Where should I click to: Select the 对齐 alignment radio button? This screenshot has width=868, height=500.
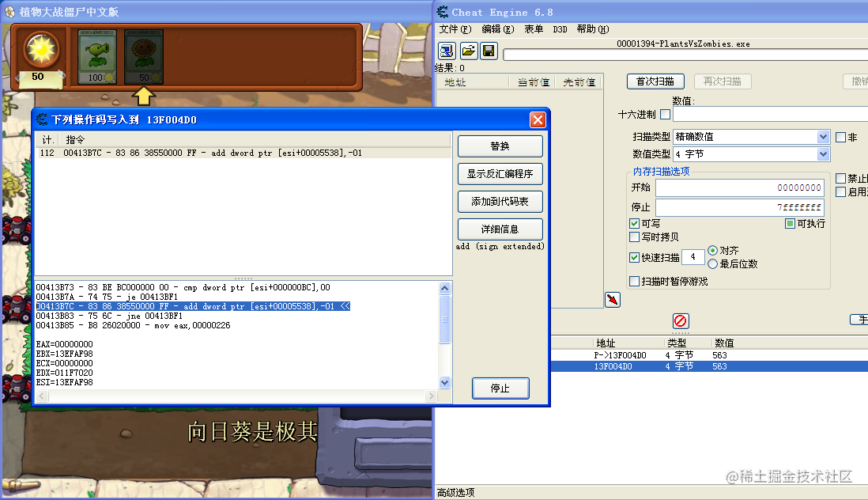tap(712, 250)
